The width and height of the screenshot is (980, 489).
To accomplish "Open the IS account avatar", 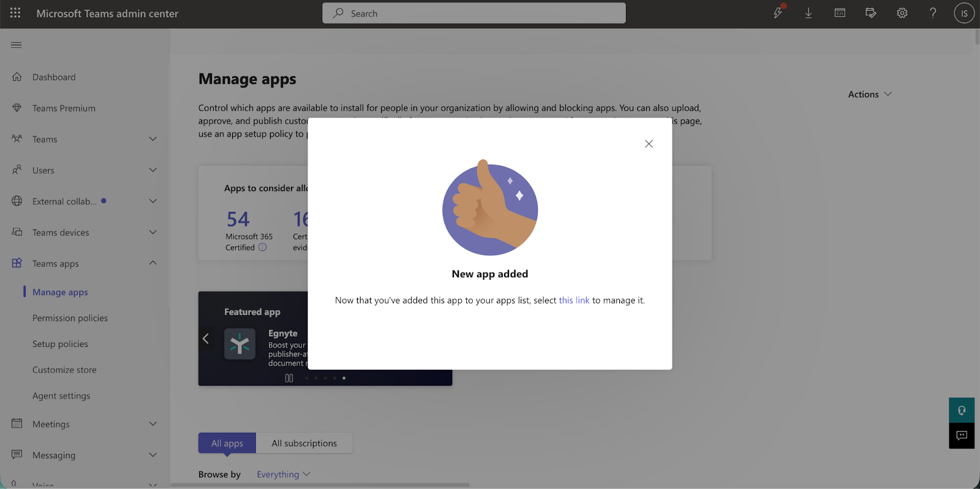I will (x=964, y=13).
